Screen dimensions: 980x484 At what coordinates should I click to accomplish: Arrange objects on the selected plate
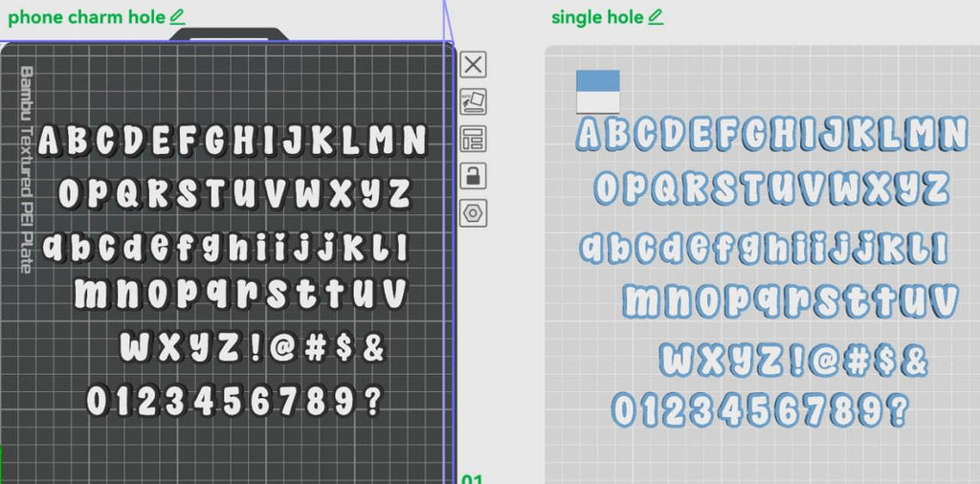[473, 139]
